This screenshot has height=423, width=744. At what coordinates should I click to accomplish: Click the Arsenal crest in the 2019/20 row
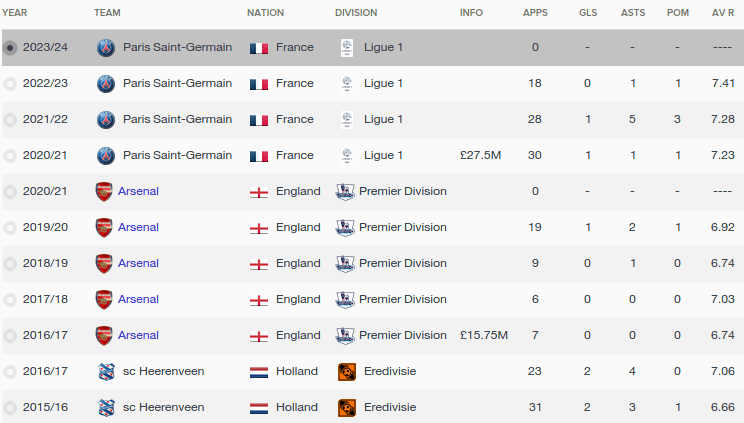104,227
